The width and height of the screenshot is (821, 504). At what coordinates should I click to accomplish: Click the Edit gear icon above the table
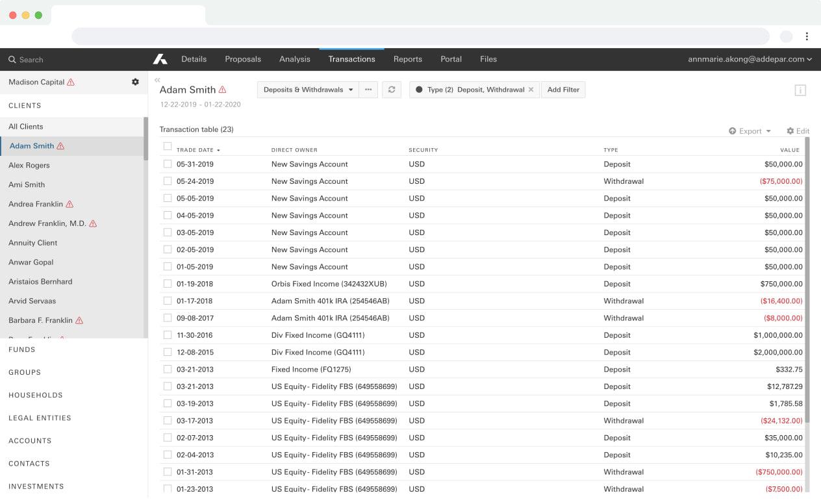798,131
